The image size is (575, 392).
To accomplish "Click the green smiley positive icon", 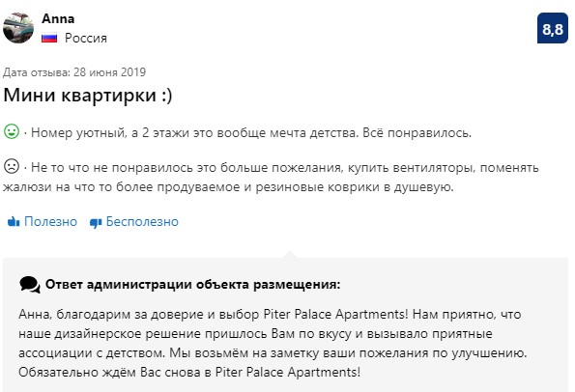I will 12,131.
